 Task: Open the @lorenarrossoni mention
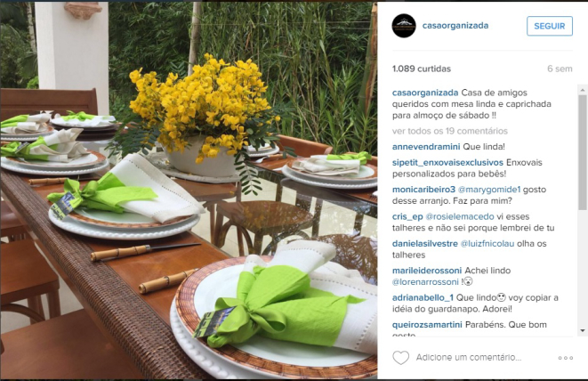coord(425,282)
